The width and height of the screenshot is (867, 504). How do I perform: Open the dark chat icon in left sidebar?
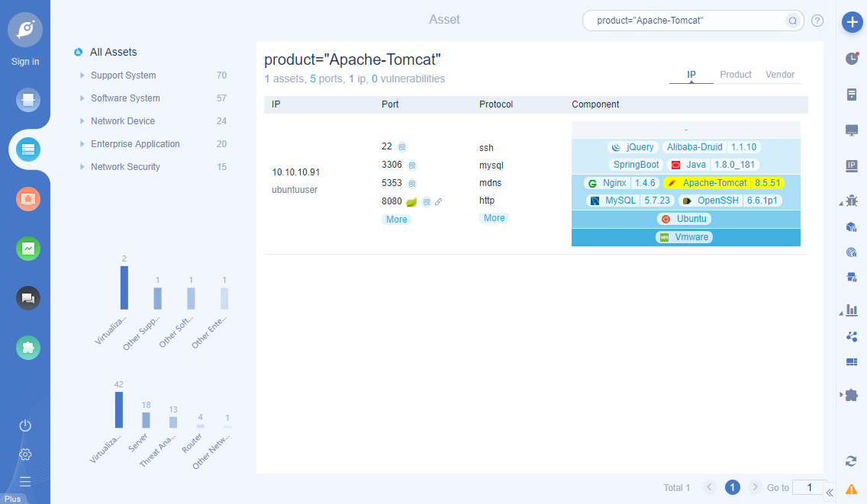click(x=27, y=298)
